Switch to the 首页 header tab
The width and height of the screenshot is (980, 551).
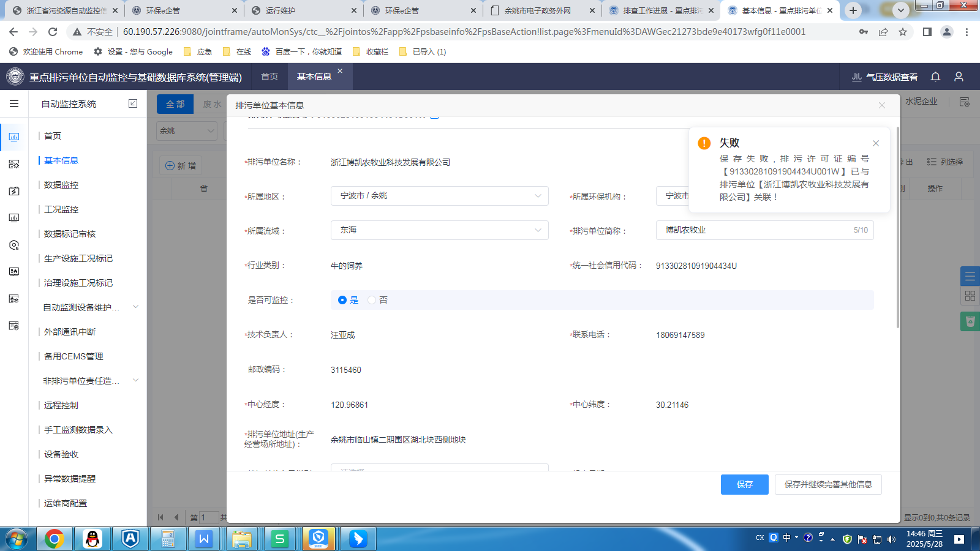point(269,77)
